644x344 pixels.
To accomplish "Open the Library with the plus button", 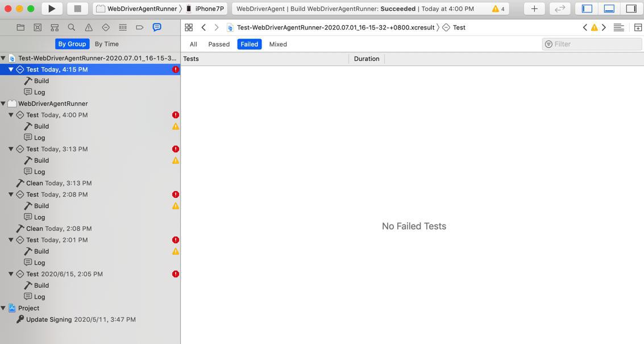I will pos(534,9).
